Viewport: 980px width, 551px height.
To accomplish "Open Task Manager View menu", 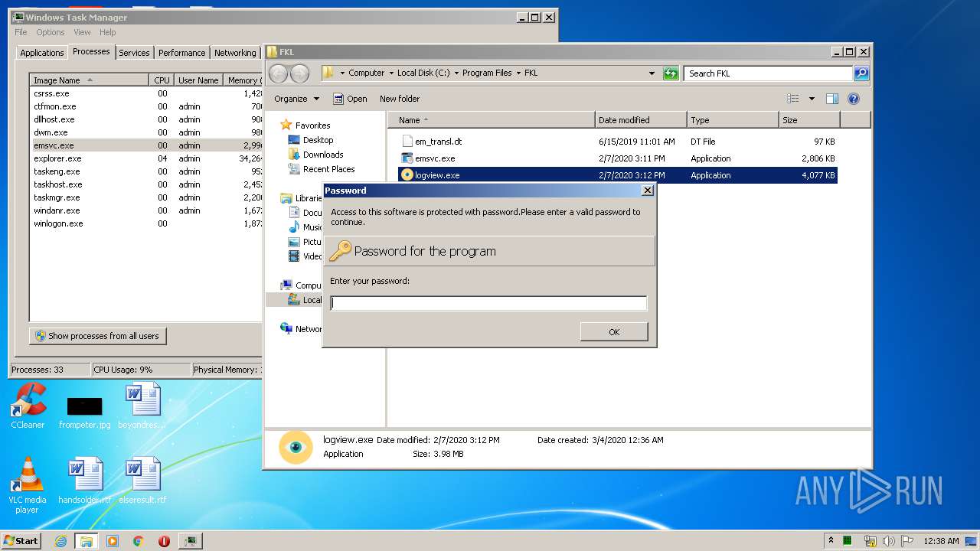I will coord(82,32).
